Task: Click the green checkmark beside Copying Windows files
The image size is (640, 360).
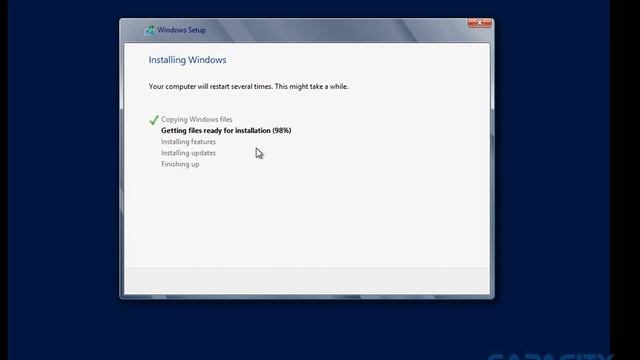Action: 154,120
